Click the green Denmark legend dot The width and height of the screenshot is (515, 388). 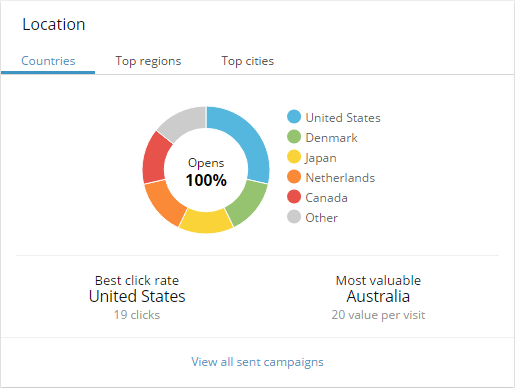pos(294,137)
